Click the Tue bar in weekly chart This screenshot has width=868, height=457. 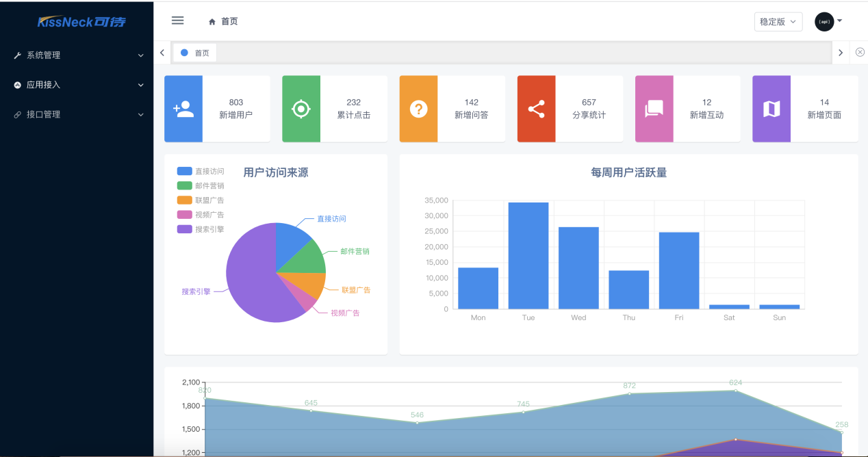(528, 256)
